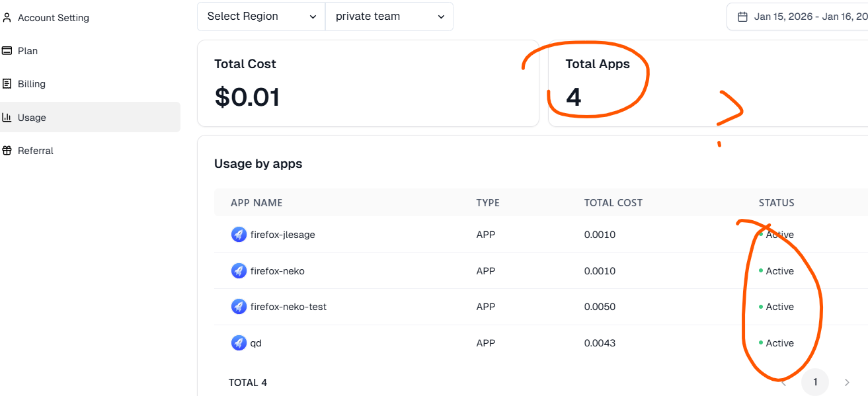Open the Billing menu item
This screenshot has width=868, height=396.
[32, 84]
